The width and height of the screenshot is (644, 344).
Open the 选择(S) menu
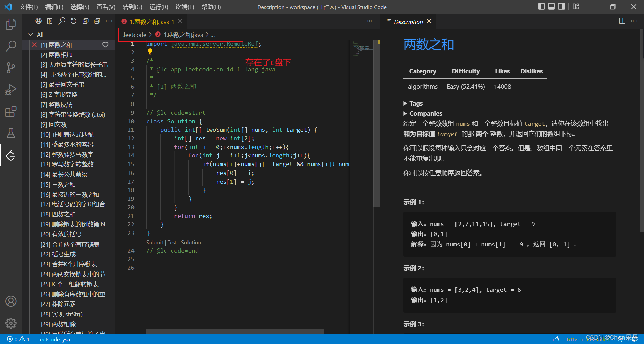(x=80, y=7)
